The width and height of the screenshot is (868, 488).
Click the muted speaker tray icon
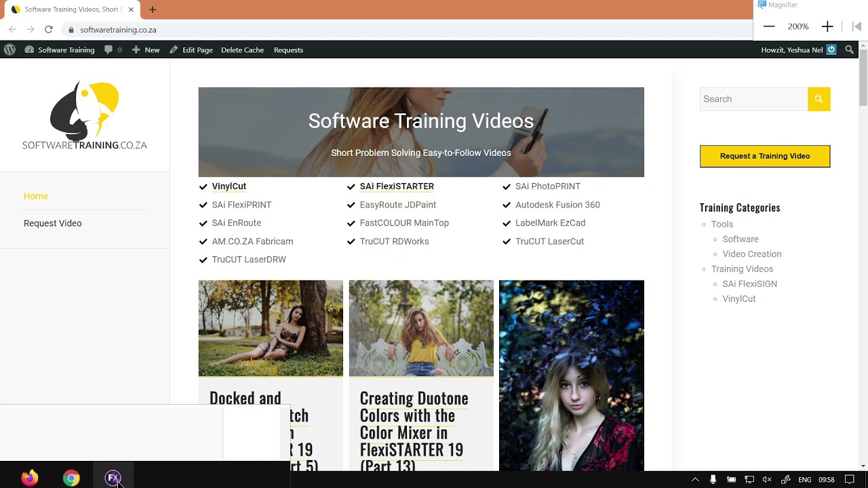[767, 480]
